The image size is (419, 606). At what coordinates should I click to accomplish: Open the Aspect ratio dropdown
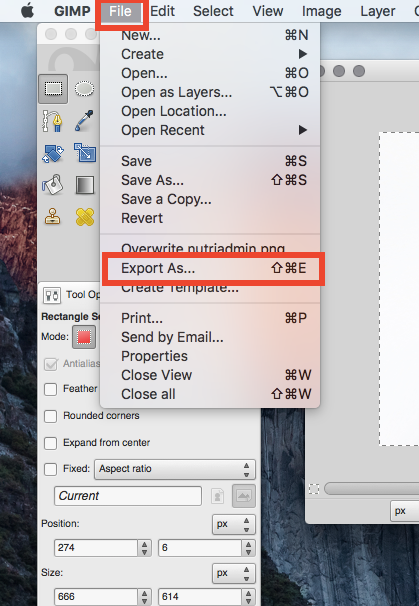175,469
